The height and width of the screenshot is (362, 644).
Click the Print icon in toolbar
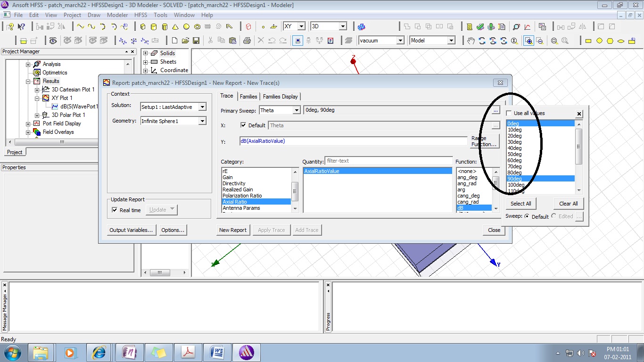click(246, 41)
